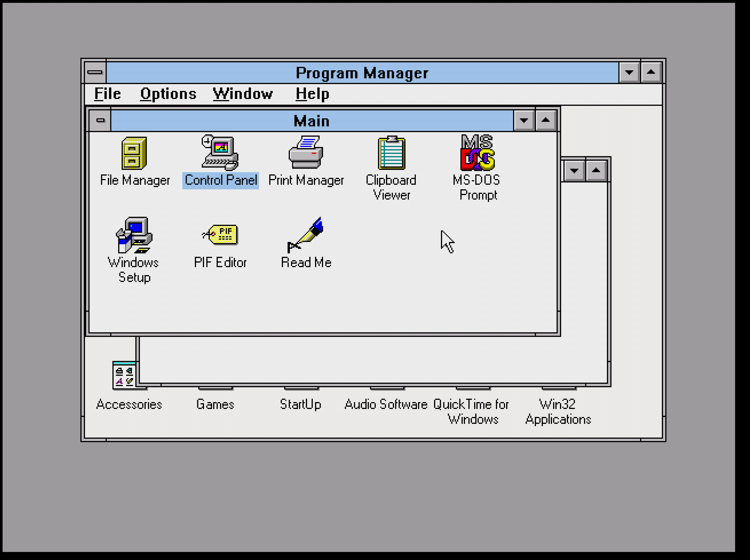Open the File Manager icon
750x560 pixels.
[134, 156]
